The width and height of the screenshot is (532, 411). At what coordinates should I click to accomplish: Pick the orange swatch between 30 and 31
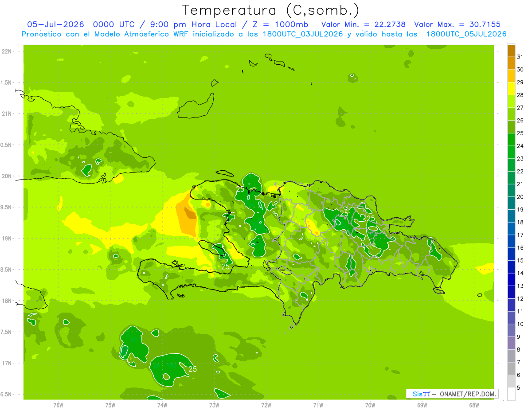click(511, 63)
